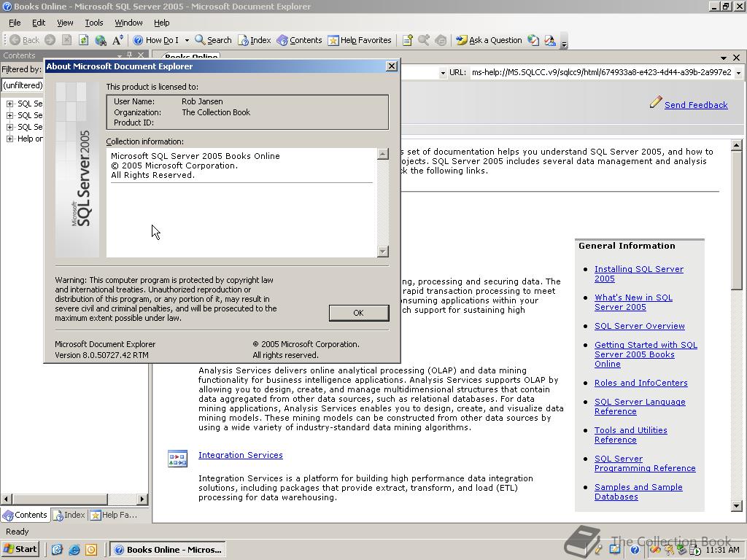747x560 pixels.
Task: Open the Integration Services link
Action: tap(241, 455)
